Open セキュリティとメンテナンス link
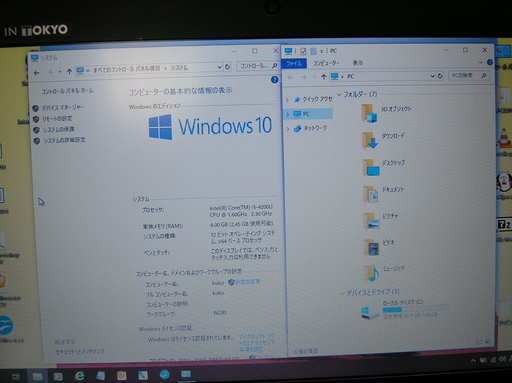Screen dimensions: 512x383 pos(80,351)
